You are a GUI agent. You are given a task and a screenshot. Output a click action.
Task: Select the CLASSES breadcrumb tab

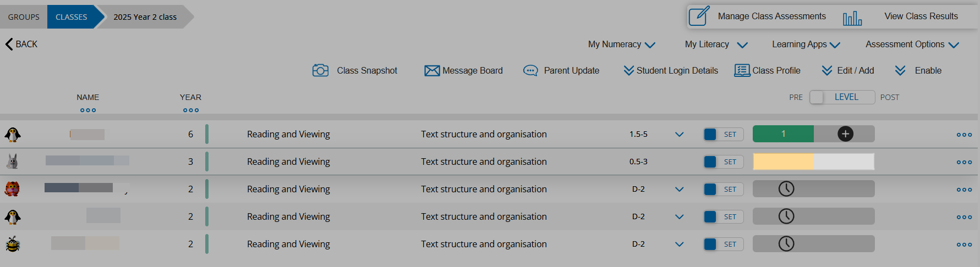(x=72, y=17)
